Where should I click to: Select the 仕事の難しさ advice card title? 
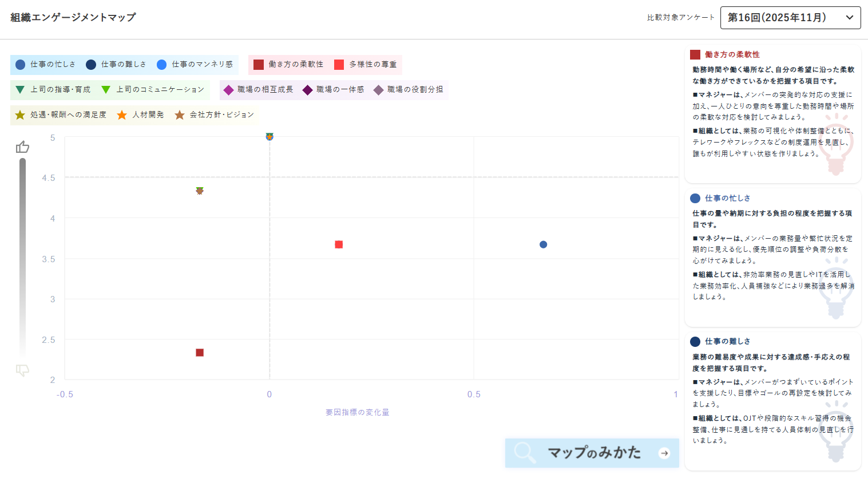(728, 341)
